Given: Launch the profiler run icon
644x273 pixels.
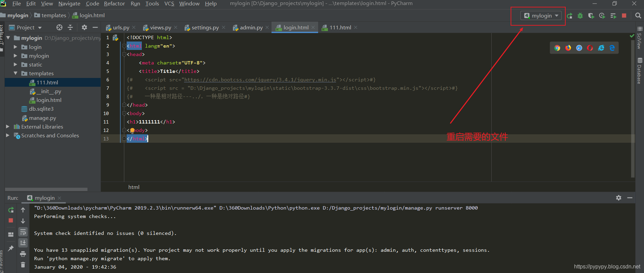Looking at the screenshot, I should (x=602, y=16).
